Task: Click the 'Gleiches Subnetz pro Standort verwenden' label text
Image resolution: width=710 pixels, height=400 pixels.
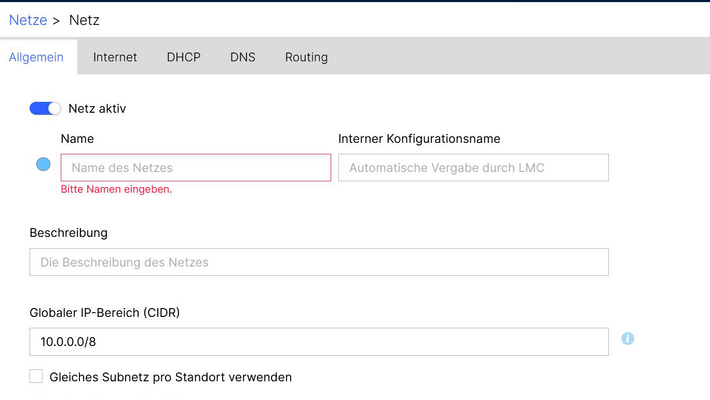Action: coord(170,377)
